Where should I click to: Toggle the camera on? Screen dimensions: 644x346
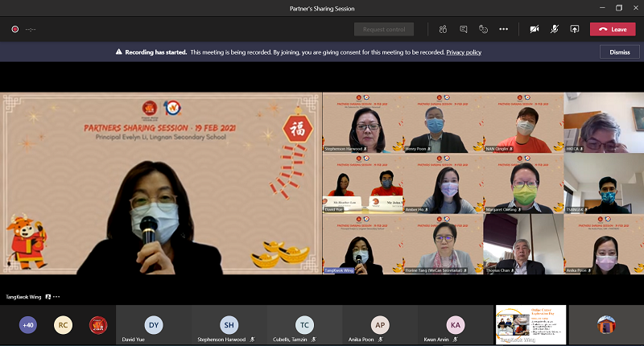pos(535,29)
